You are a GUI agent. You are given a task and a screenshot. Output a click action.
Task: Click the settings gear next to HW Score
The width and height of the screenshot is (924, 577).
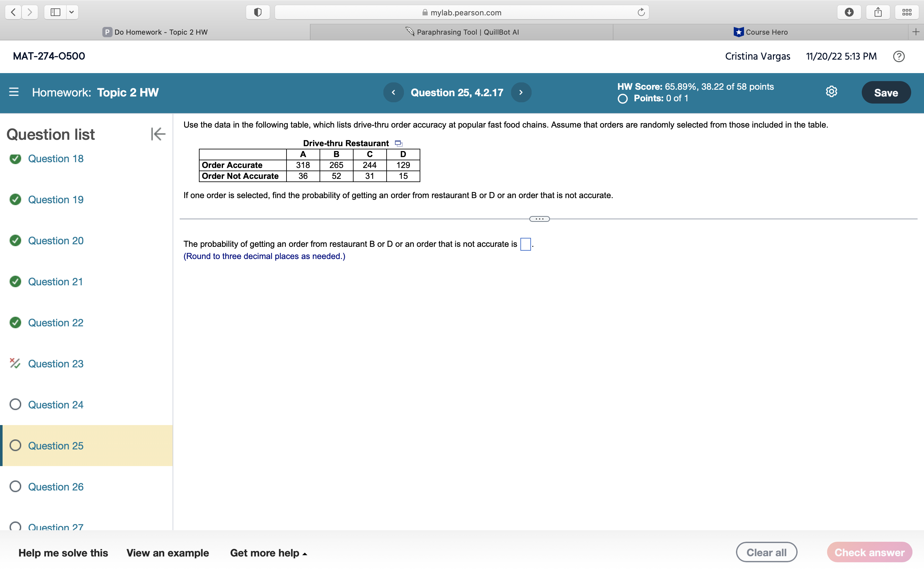pyautogui.click(x=831, y=91)
